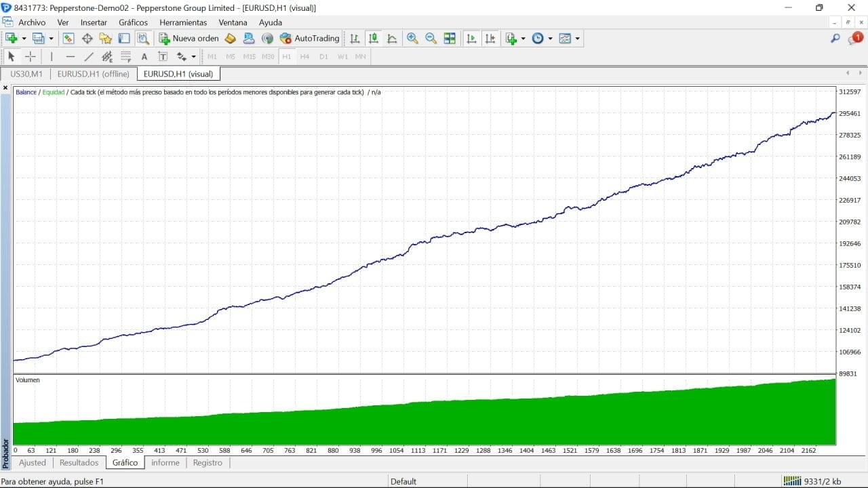868x488 pixels.
Task: Open the chat notifications icon with red badge
Action: [855, 39]
